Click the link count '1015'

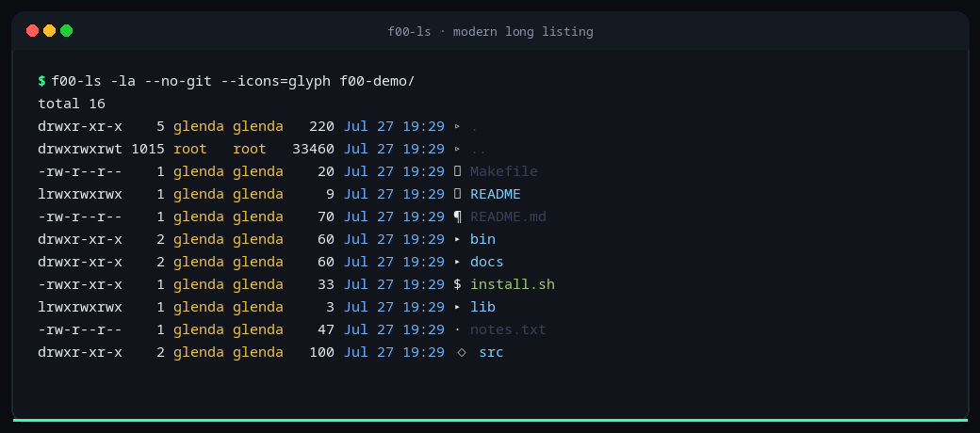(x=148, y=149)
